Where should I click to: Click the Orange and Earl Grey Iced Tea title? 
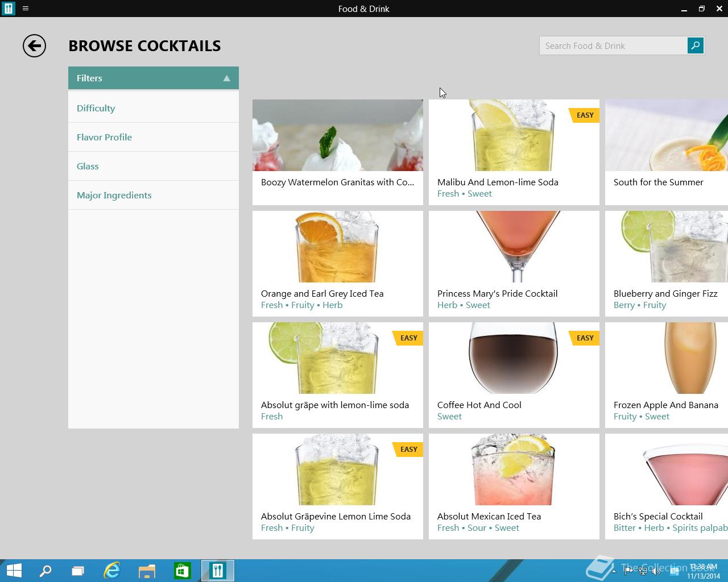coord(322,294)
